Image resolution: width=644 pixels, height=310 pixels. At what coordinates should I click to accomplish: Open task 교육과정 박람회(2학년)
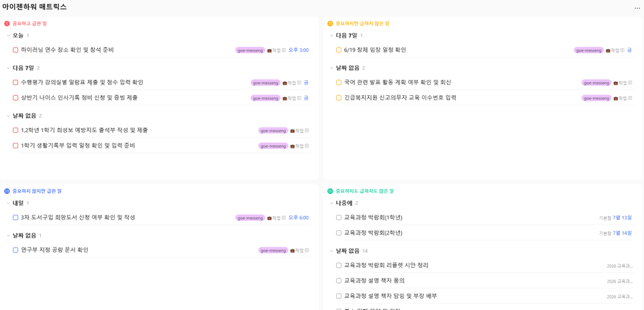(x=374, y=233)
